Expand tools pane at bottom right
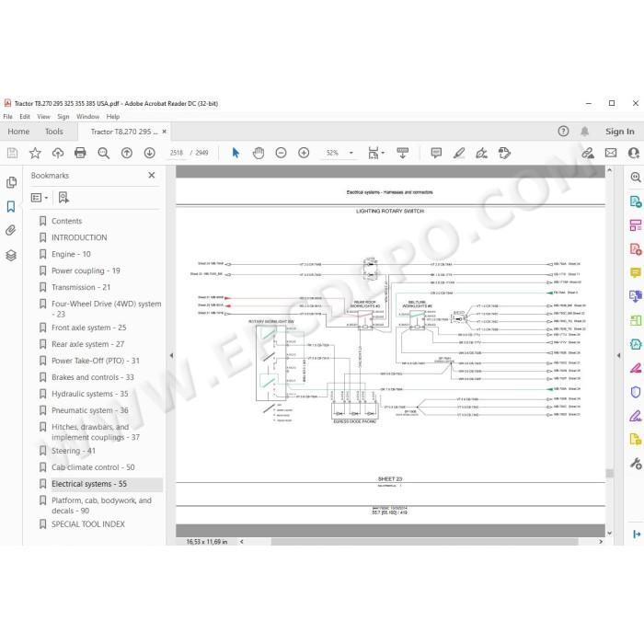Image resolution: width=644 pixels, height=644 pixels. coord(637,534)
